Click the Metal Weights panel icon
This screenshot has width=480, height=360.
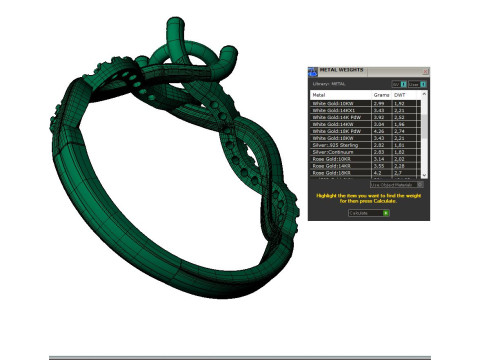point(312,71)
